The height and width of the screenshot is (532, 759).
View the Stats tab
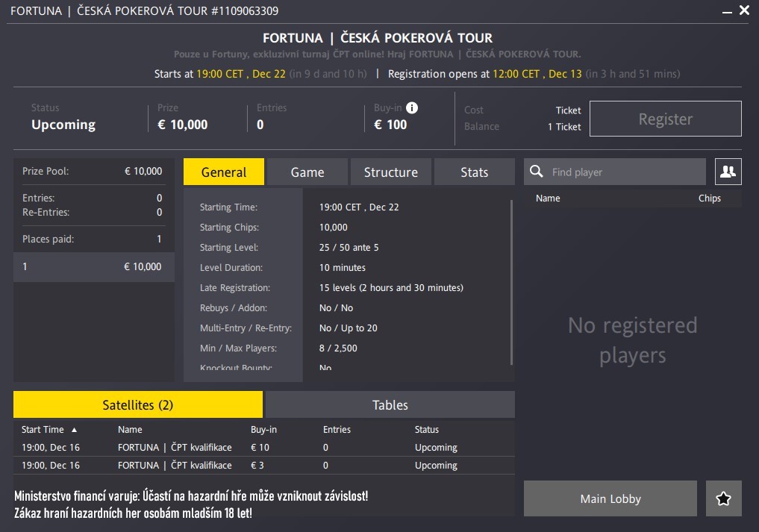pyautogui.click(x=475, y=172)
